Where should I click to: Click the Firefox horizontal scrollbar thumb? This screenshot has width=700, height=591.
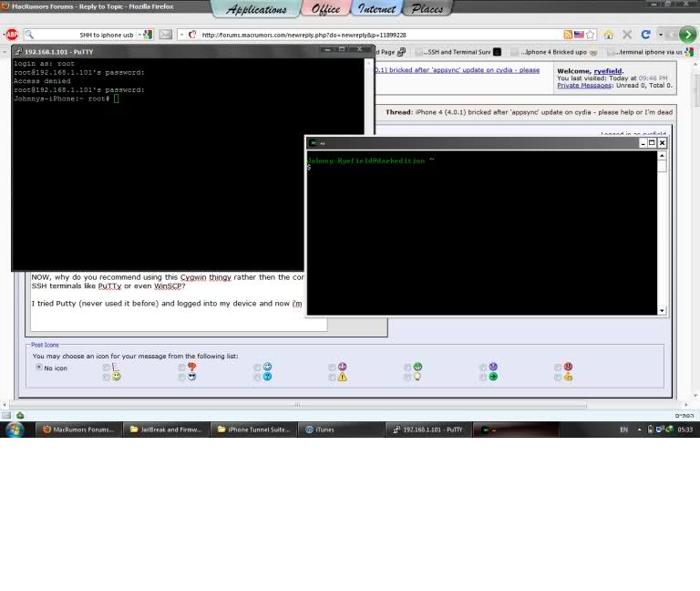pos(298,405)
